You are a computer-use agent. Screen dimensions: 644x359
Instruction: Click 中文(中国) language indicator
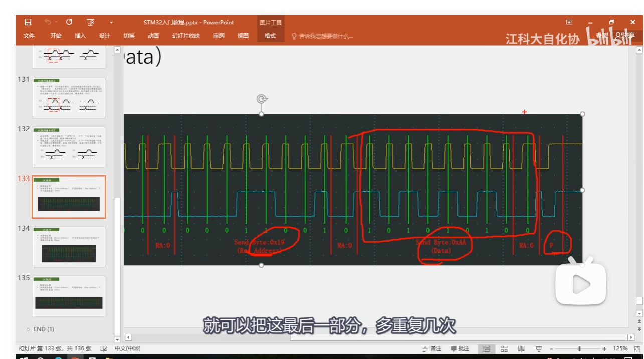(128, 348)
